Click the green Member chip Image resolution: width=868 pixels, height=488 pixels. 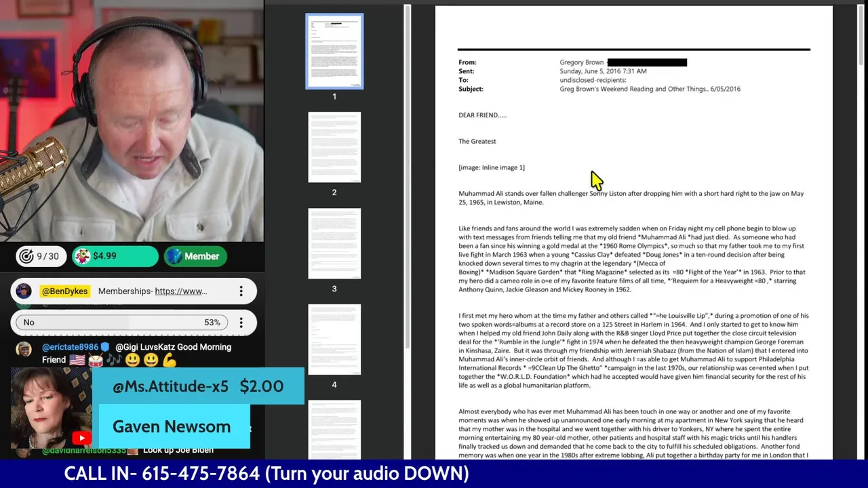(195, 256)
